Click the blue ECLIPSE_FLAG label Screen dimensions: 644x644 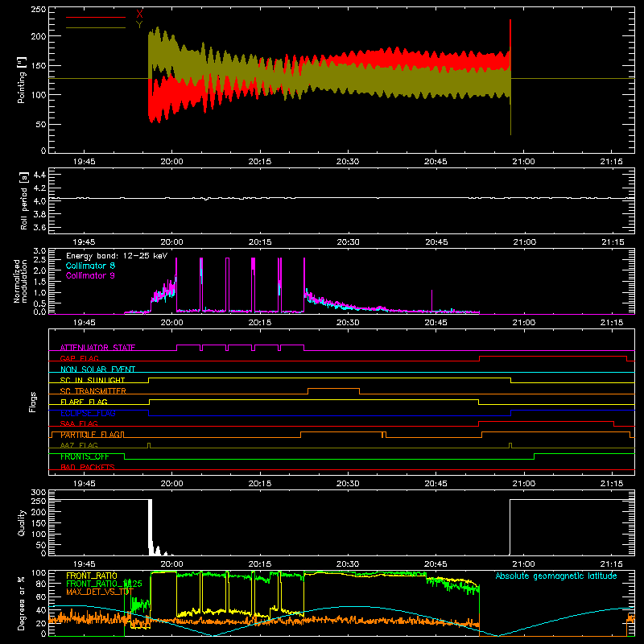coord(88,413)
